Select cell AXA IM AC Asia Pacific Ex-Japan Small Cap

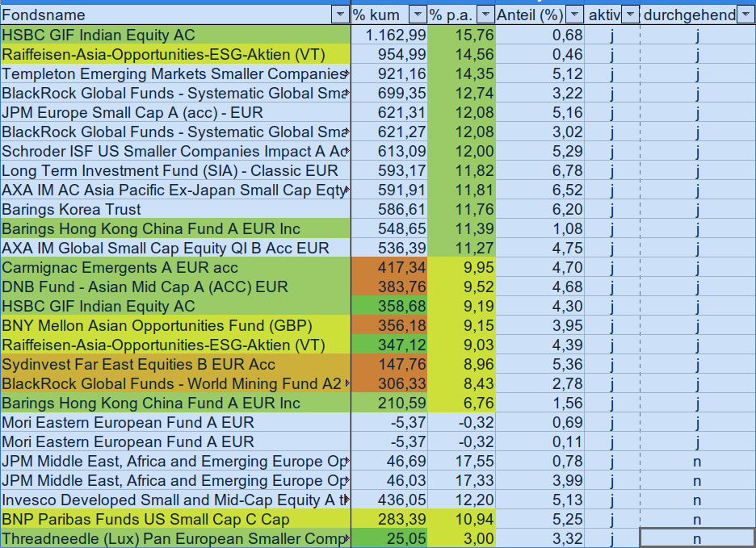[x=175, y=190]
